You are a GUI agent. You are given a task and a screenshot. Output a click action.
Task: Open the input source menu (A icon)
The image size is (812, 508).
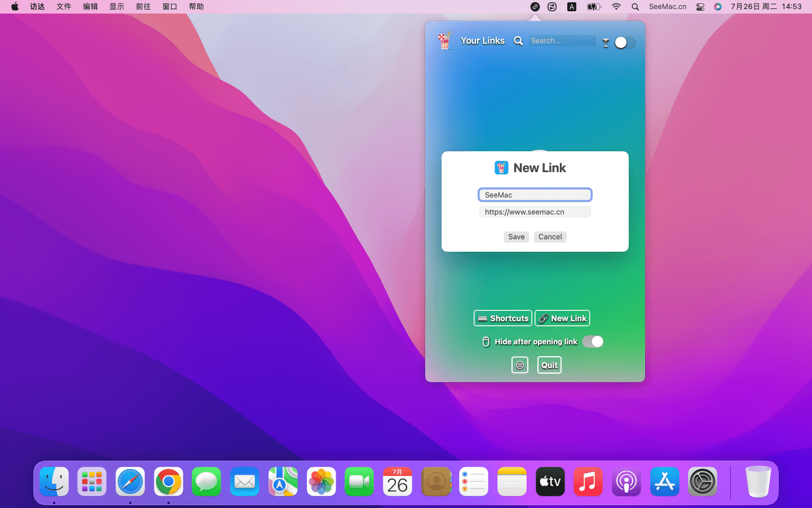pos(571,7)
